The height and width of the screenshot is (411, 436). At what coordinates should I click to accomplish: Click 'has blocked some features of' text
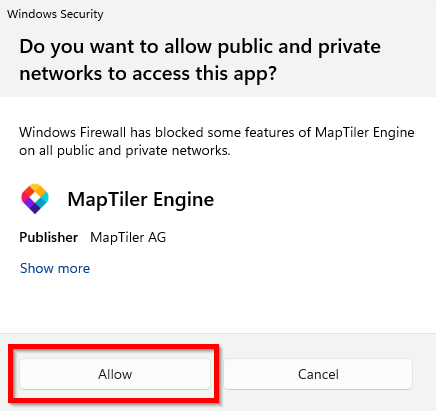coord(221,132)
